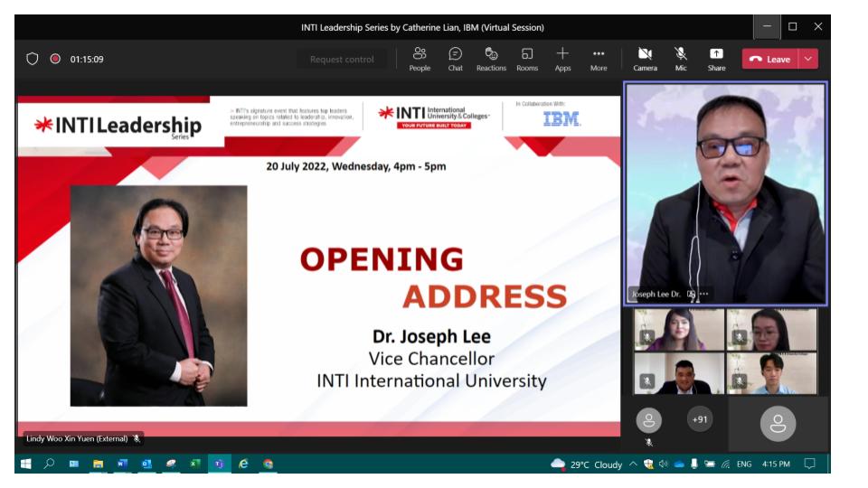The width and height of the screenshot is (868, 488).
Task: Expand hidden system tray icons
Action: click(x=633, y=465)
